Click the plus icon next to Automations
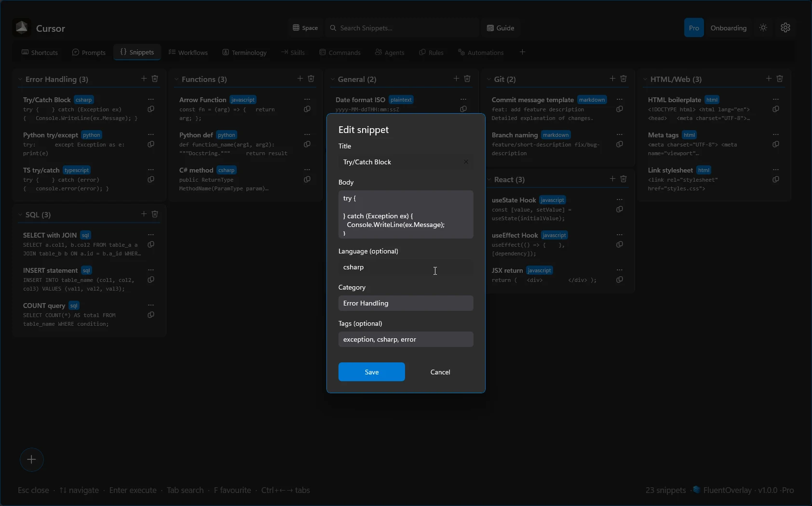The width and height of the screenshot is (812, 506). (x=522, y=52)
